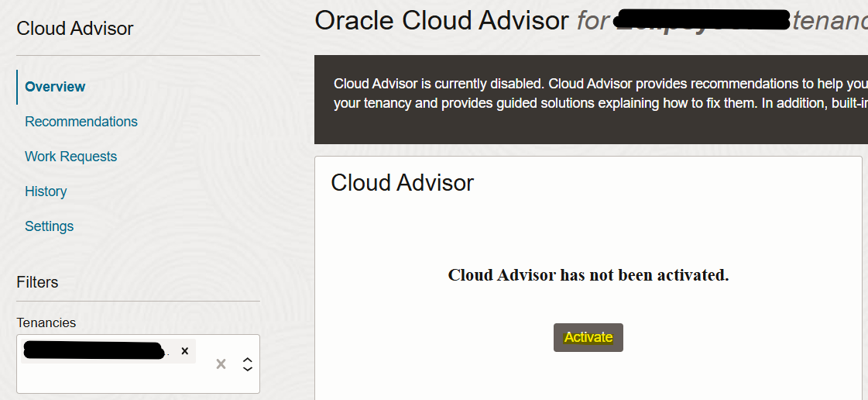Click the Filters section heading

(x=37, y=282)
